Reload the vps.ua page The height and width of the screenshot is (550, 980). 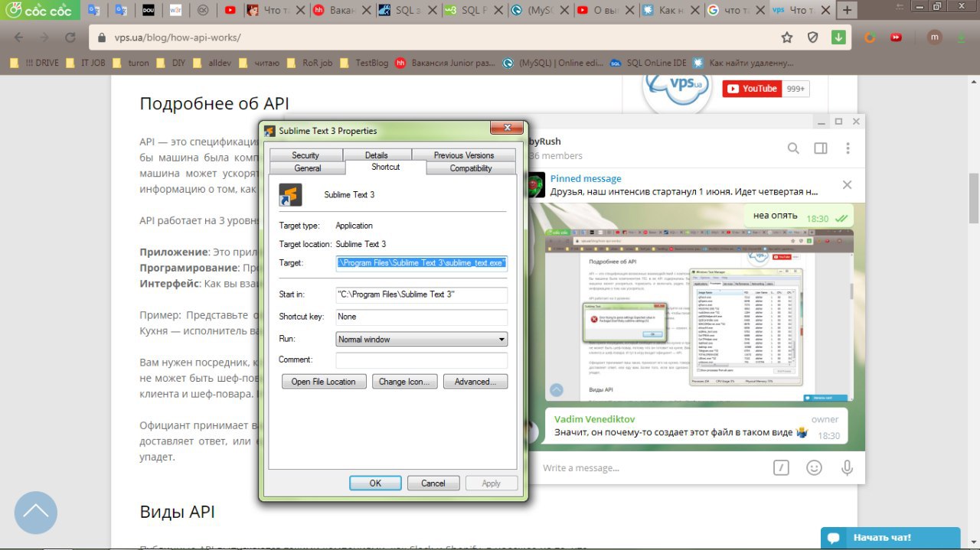click(70, 37)
